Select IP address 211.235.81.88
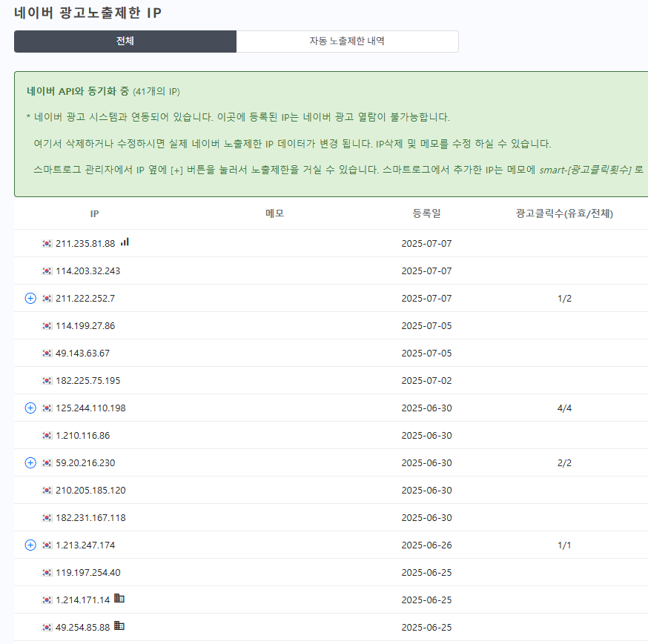648x644 pixels. point(85,244)
